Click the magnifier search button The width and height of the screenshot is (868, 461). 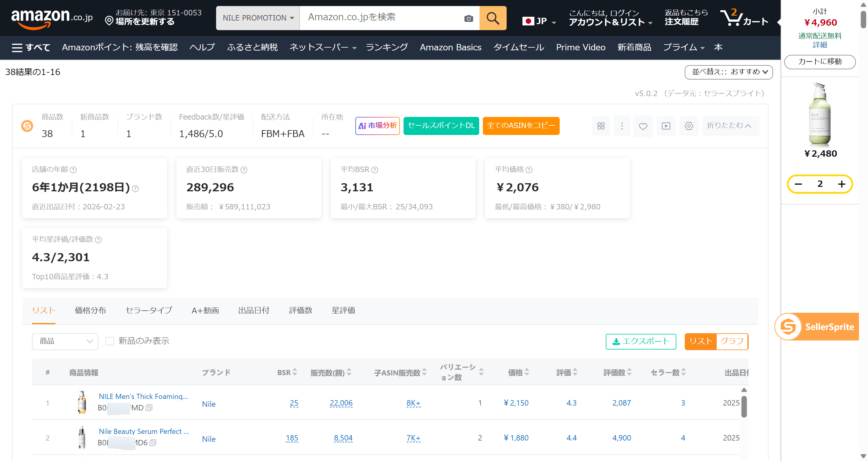click(x=493, y=18)
